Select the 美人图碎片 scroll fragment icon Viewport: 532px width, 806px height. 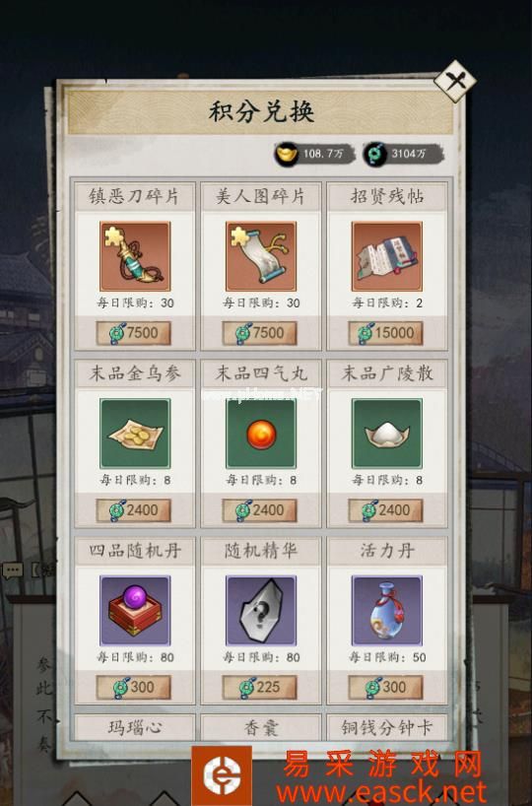point(261,256)
